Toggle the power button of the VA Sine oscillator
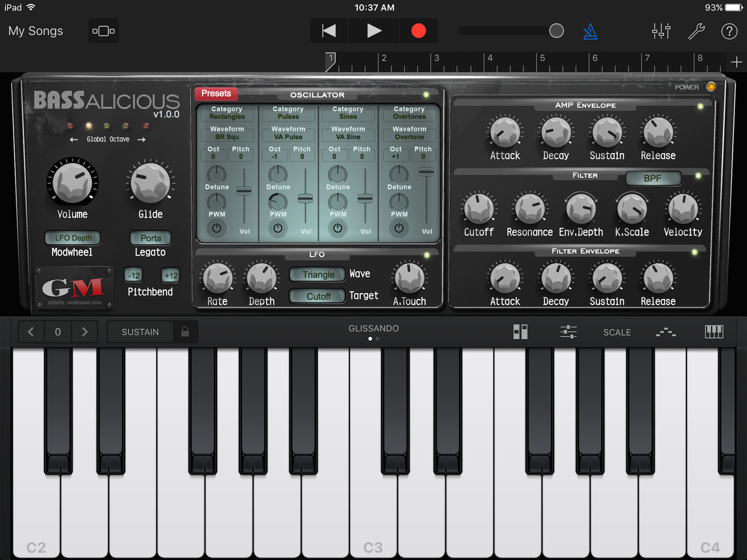This screenshot has width=747, height=560. [338, 228]
